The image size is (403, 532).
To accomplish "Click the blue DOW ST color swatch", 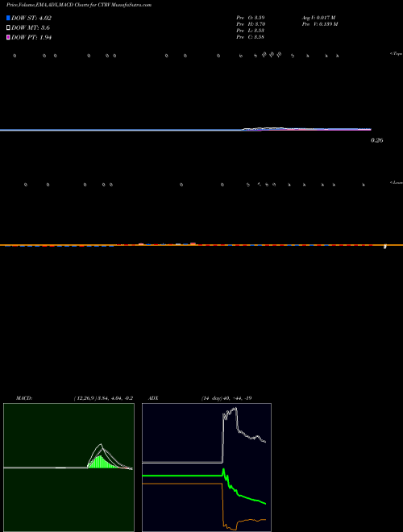I will pyautogui.click(x=8, y=18).
